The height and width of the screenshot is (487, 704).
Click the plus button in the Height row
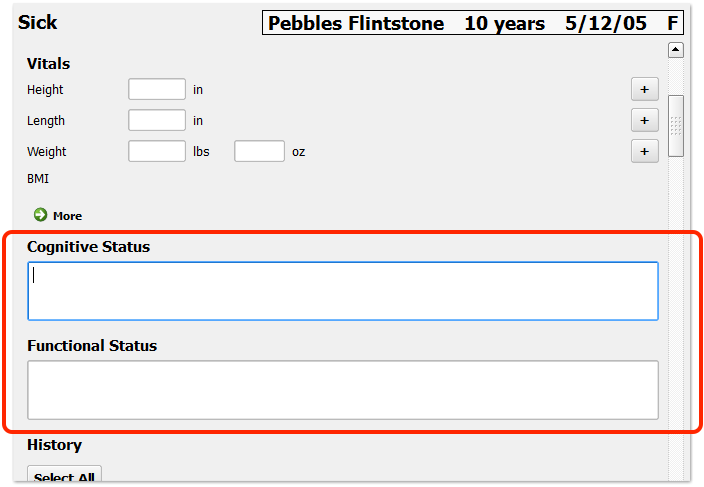[x=645, y=89]
